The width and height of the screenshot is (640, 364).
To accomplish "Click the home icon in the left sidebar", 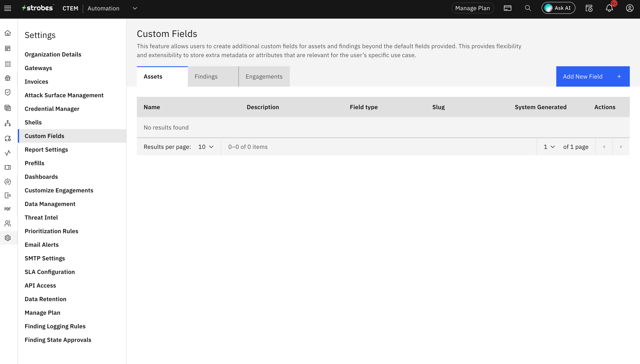I will (x=8, y=33).
